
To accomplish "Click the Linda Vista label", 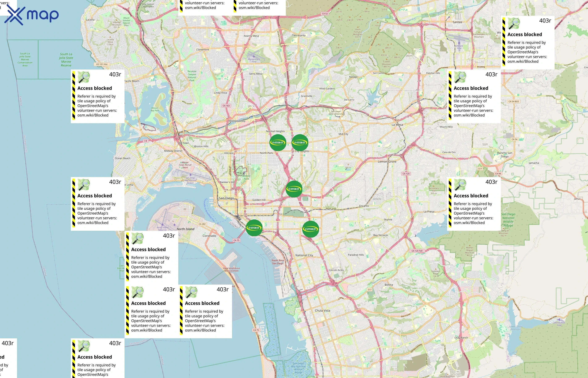I will tap(220, 93).
